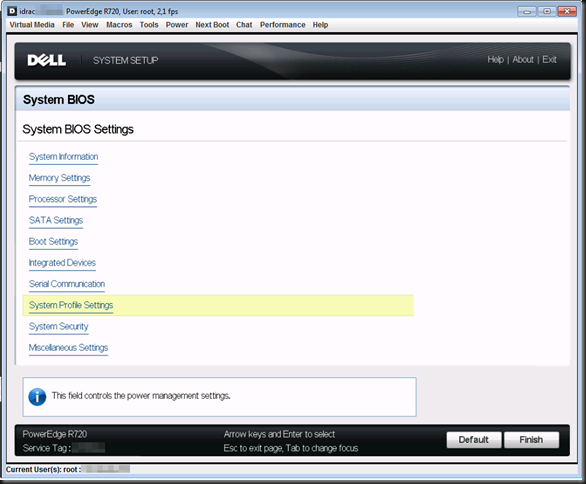586x484 pixels.
Task: Click the iDRAC window title icon
Action: tap(12, 11)
